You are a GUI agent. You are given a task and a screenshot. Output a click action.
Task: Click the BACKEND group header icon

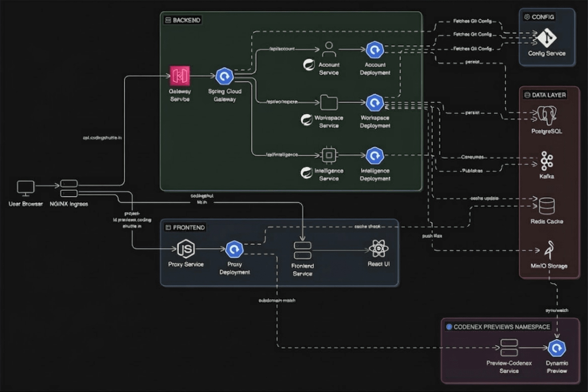tap(168, 20)
